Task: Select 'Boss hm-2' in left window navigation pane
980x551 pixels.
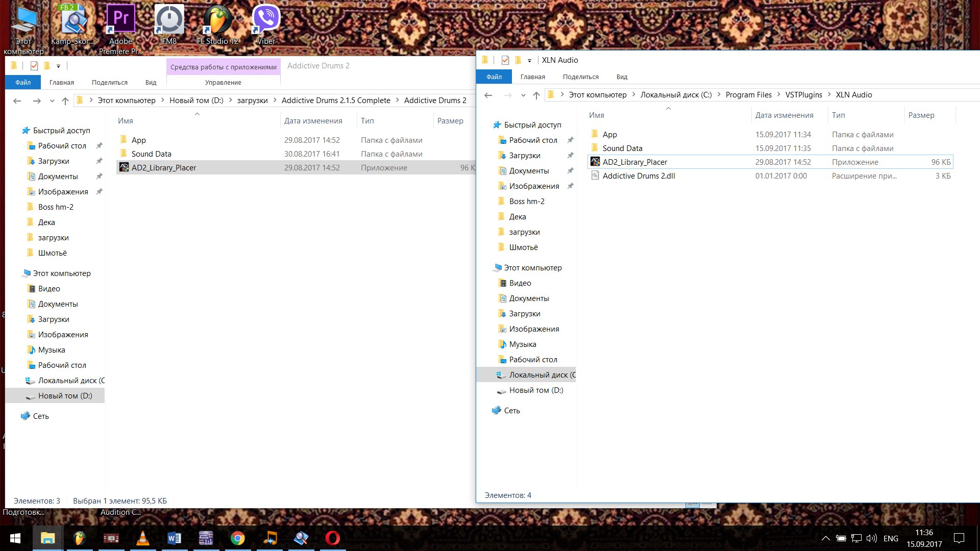Action: (56, 207)
